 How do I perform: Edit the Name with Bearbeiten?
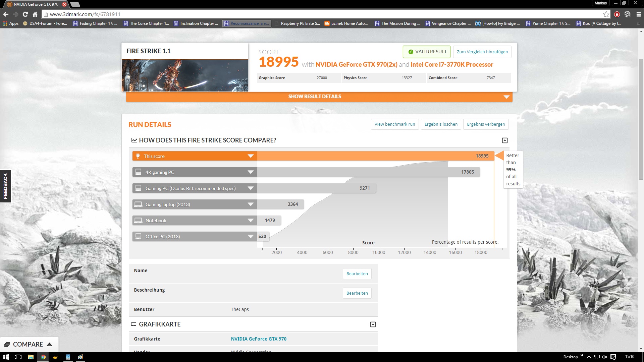click(x=357, y=274)
